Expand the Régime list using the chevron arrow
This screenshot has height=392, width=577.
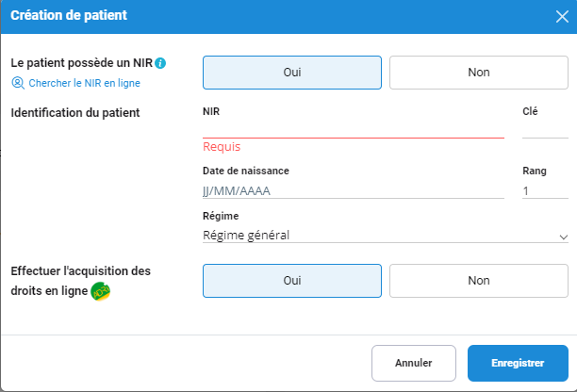563,237
